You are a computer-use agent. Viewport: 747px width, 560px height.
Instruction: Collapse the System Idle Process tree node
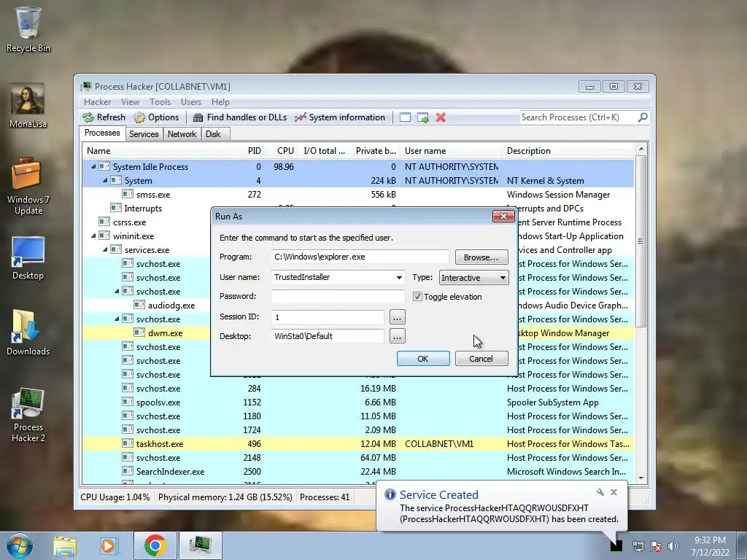point(93,167)
